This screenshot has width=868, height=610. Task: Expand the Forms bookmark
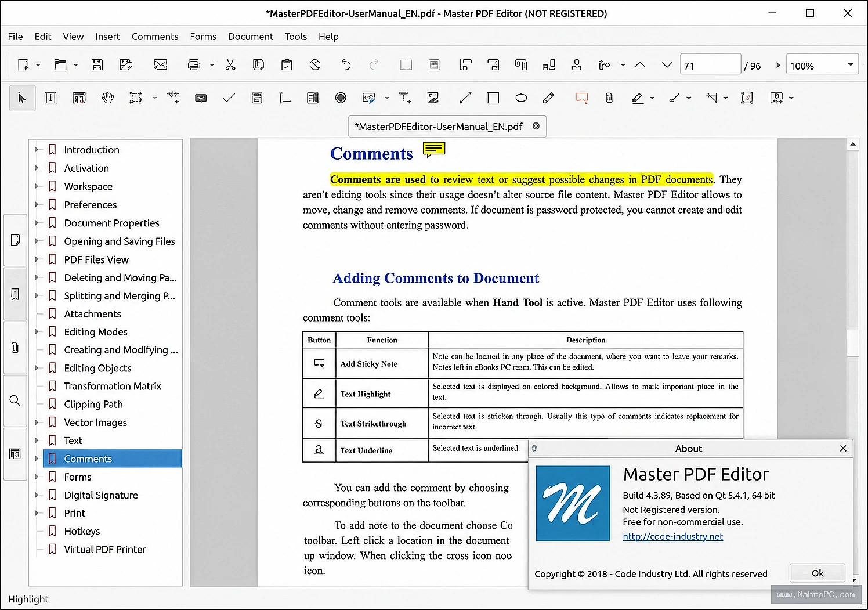point(37,477)
